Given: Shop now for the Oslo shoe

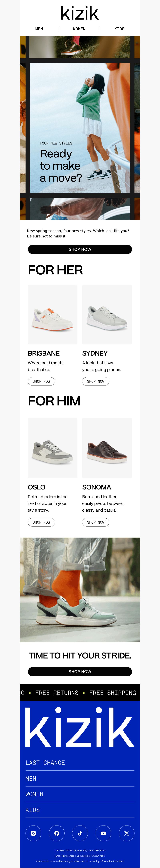Looking at the screenshot, I should coord(41,522).
